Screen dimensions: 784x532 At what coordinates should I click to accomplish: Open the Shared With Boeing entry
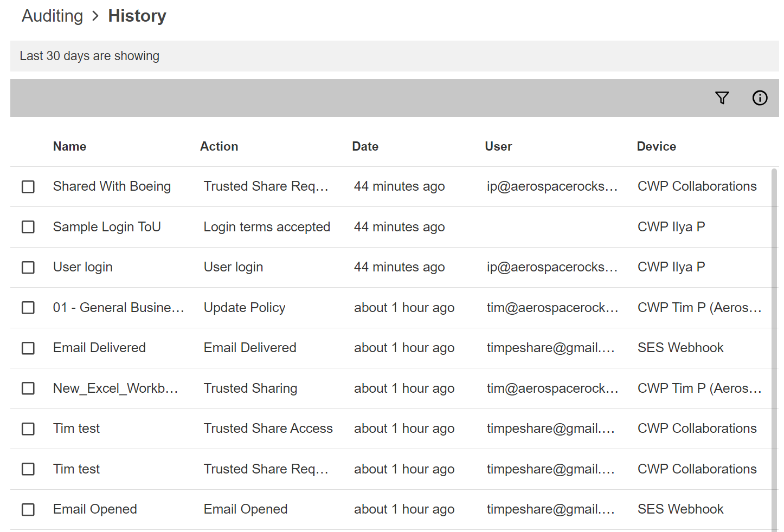(x=112, y=186)
